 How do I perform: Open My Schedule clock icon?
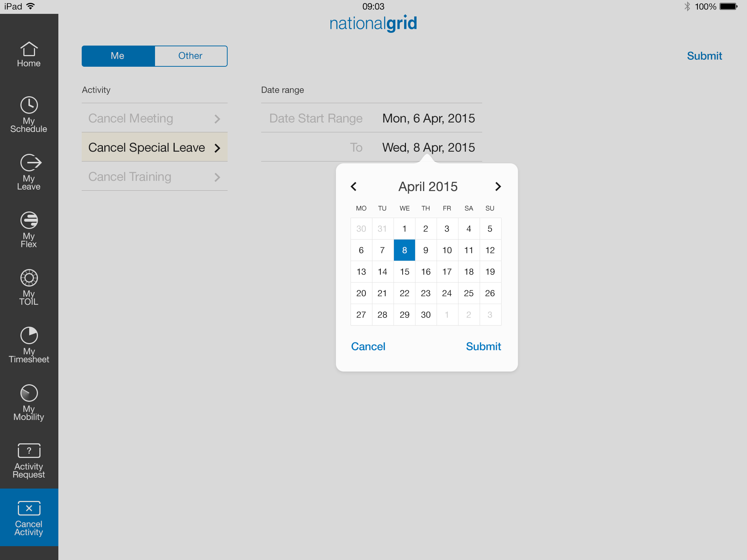[29, 114]
